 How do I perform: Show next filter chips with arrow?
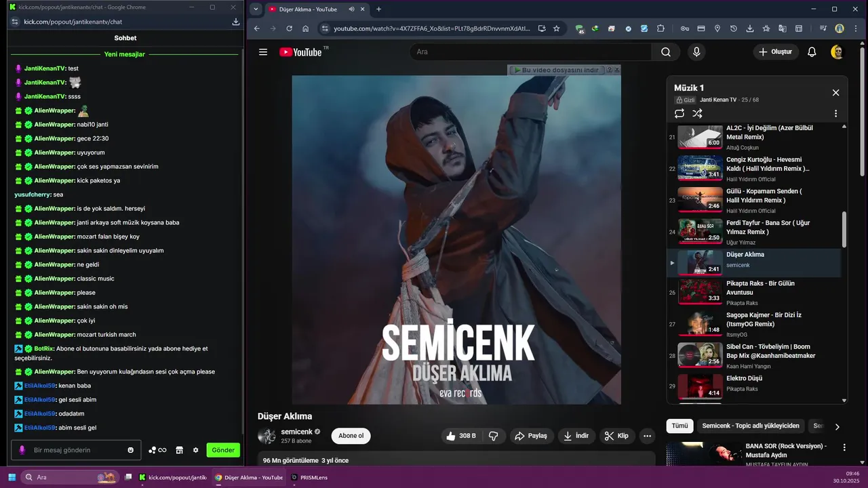tap(837, 427)
